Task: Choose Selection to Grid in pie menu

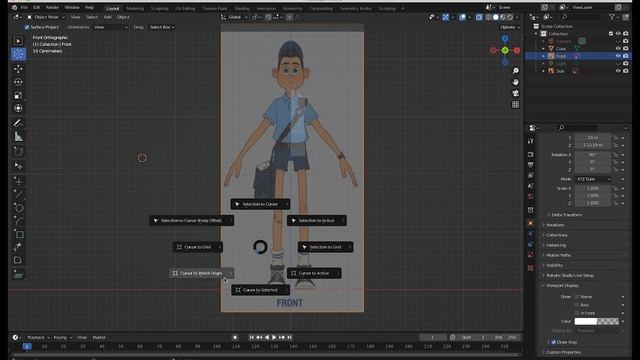Action: pyautogui.click(x=325, y=247)
